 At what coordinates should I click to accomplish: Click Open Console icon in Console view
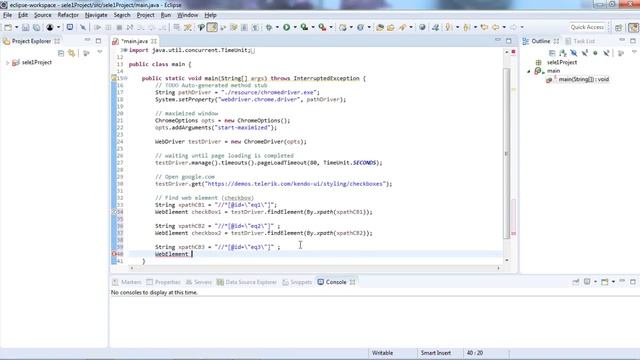point(604,282)
